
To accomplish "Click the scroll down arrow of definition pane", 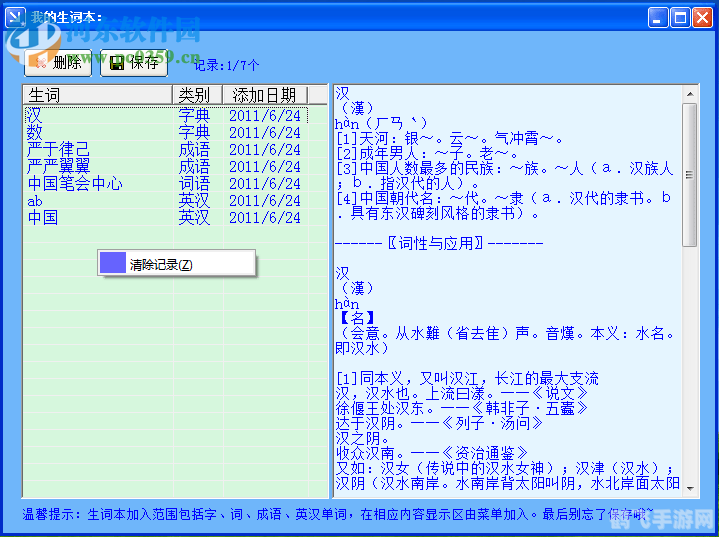I will (690, 489).
